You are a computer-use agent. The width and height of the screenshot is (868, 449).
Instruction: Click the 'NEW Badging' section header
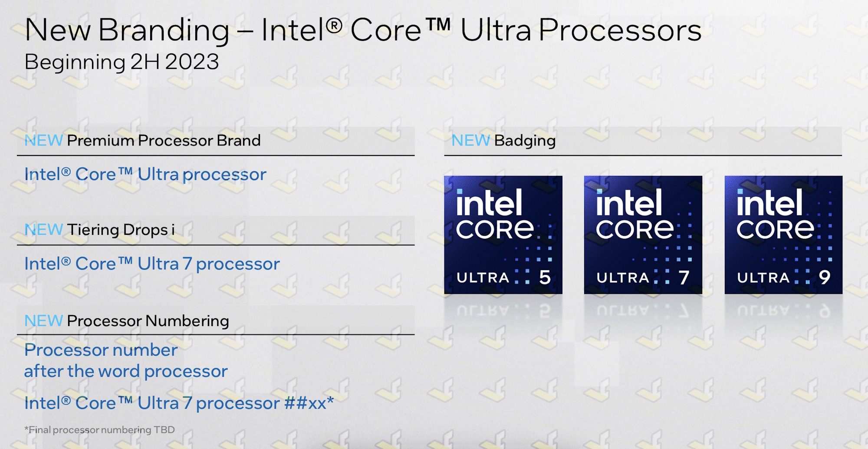pyautogui.click(x=503, y=141)
